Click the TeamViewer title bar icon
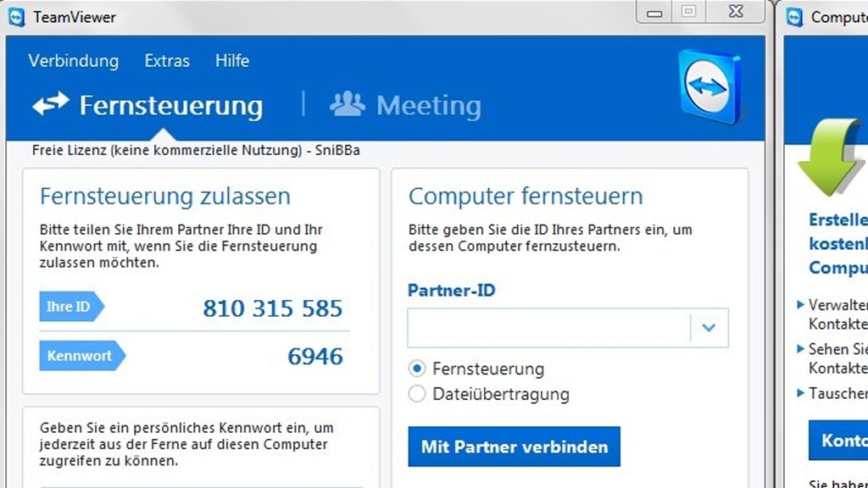The image size is (868, 488). tap(17, 17)
